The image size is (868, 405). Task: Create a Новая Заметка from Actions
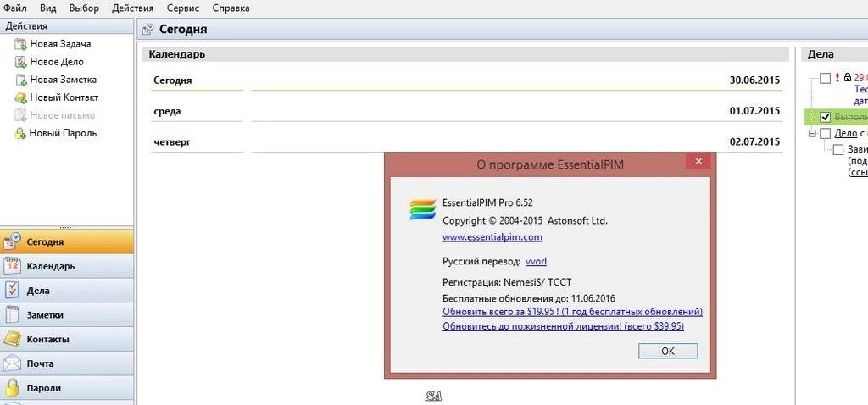click(x=63, y=80)
